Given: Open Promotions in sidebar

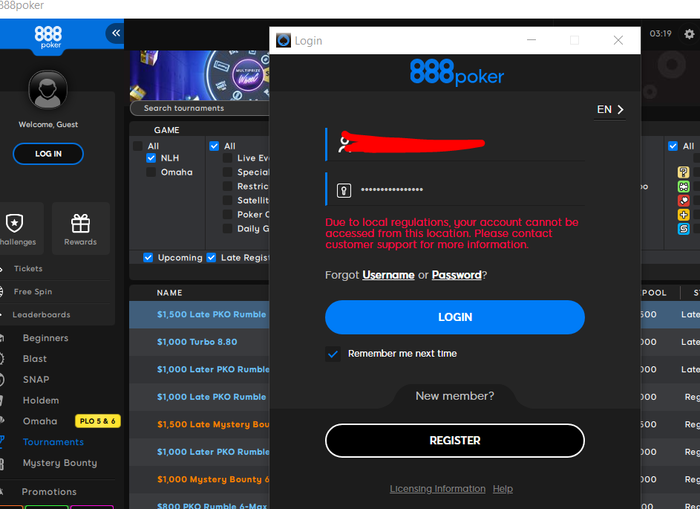Looking at the screenshot, I should tap(49, 492).
